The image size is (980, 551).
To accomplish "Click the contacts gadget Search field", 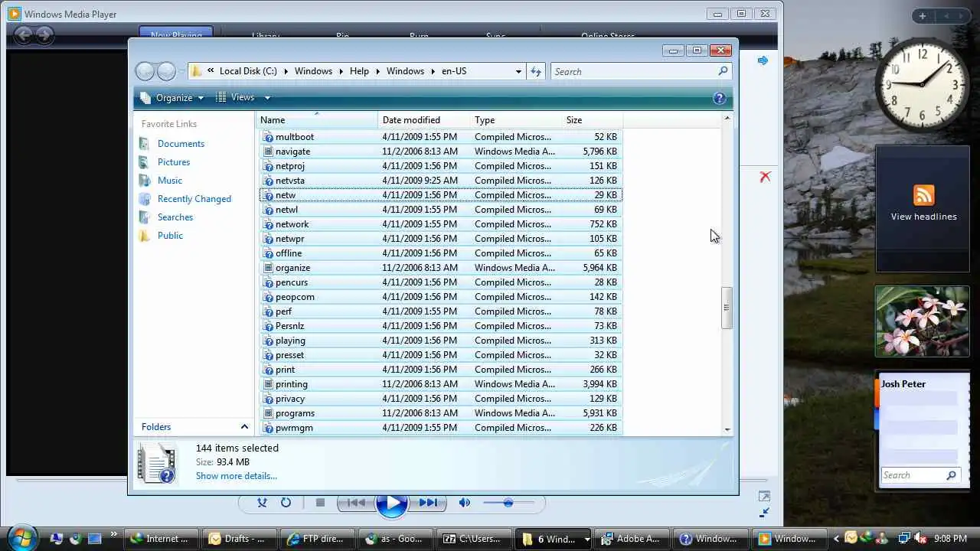I will (x=914, y=475).
